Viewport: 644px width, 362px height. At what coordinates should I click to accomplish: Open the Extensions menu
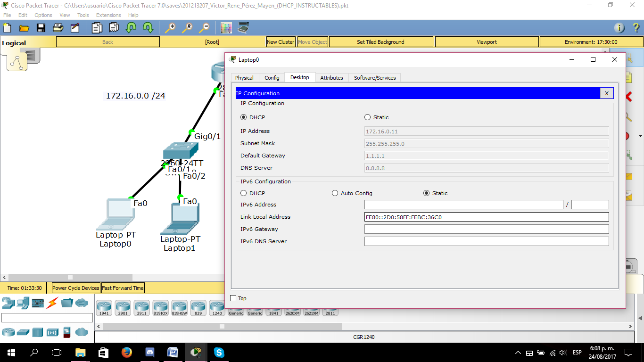point(108,15)
